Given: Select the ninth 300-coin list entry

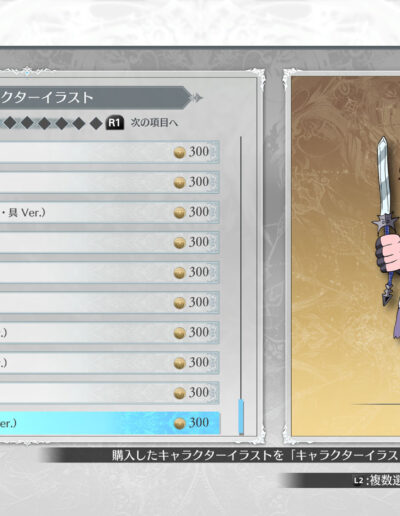Looking at the screenshot, I should 110,393.
